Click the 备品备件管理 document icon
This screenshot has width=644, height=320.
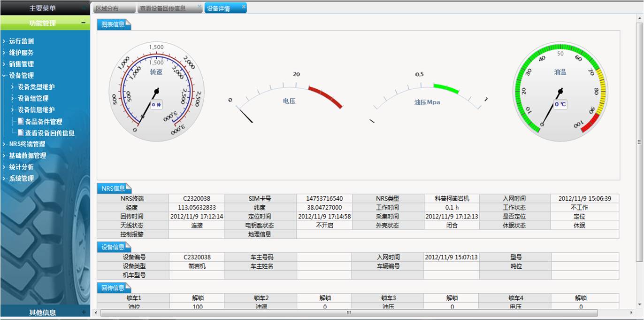(x=21, y=121)
